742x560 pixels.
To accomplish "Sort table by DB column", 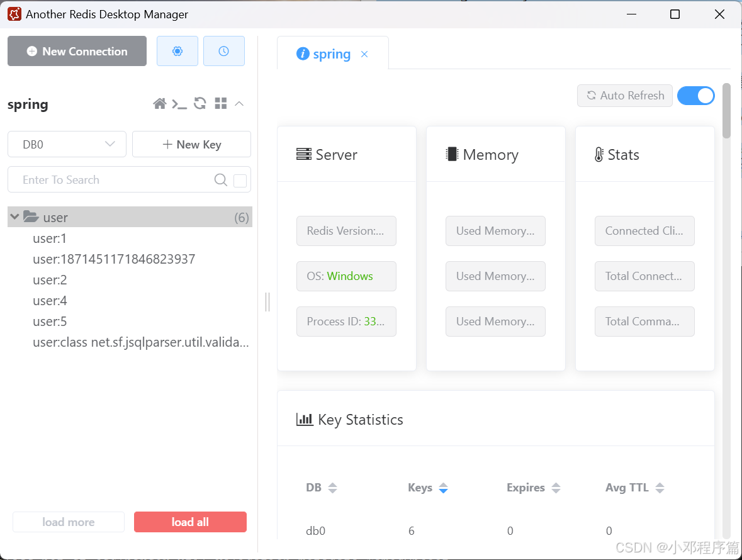I will (x=333, y=488).
